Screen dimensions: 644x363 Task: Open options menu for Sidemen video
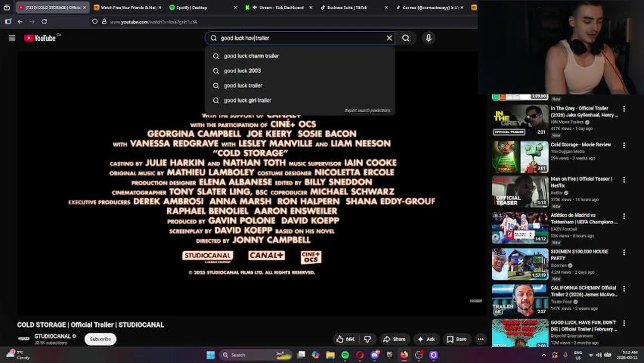click(624, 253)
